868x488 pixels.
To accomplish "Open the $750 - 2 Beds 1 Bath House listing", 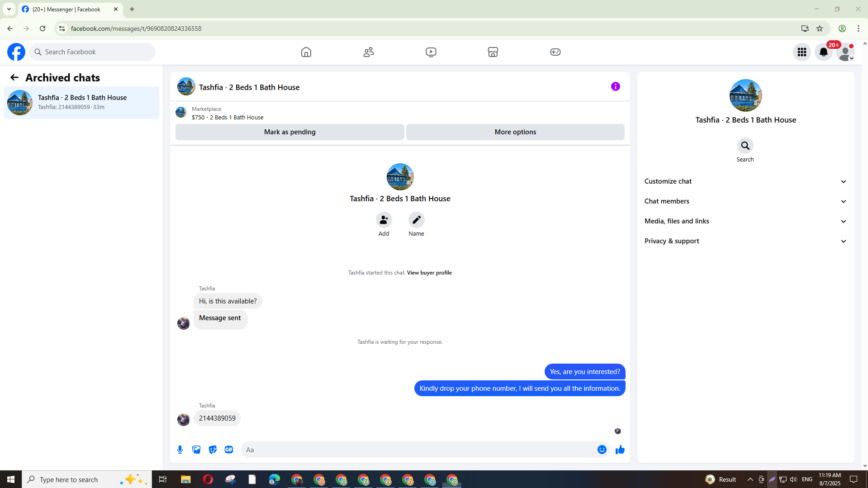I will 228,118.
